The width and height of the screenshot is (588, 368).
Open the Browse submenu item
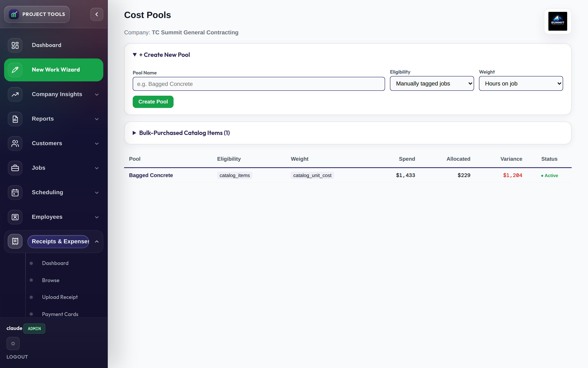(51, 280)
